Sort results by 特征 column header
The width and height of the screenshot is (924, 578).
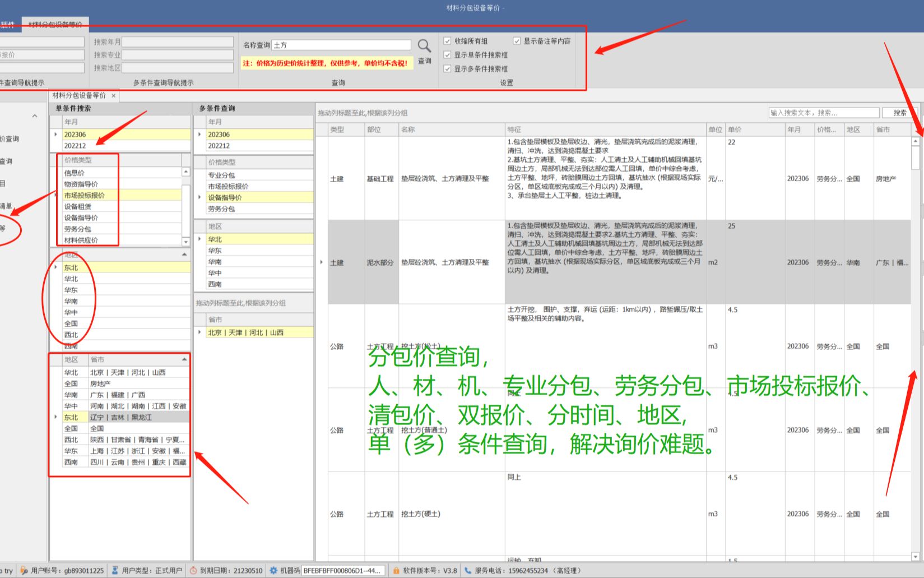[x=605, y=130]
